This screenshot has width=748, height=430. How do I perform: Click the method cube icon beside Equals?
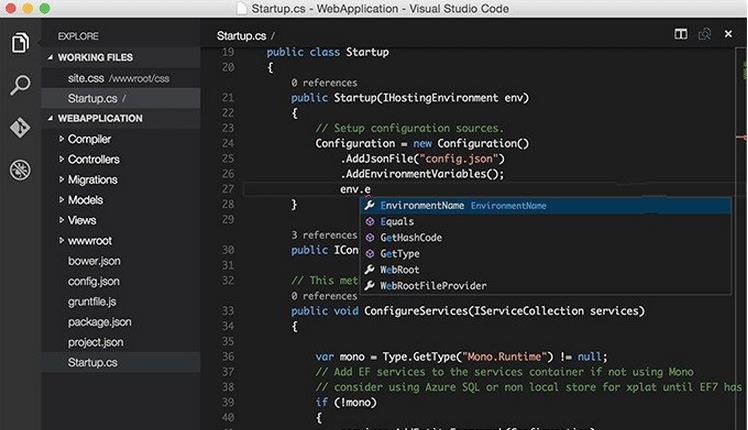click(370, 221)
